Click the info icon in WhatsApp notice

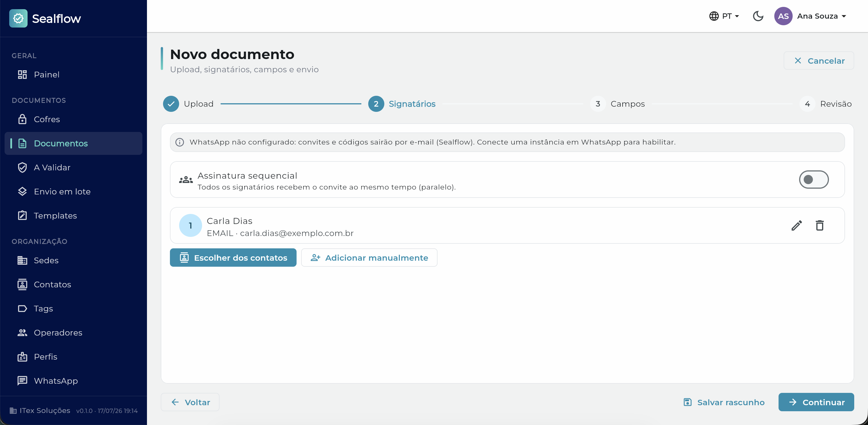click(x=180, y=142)
